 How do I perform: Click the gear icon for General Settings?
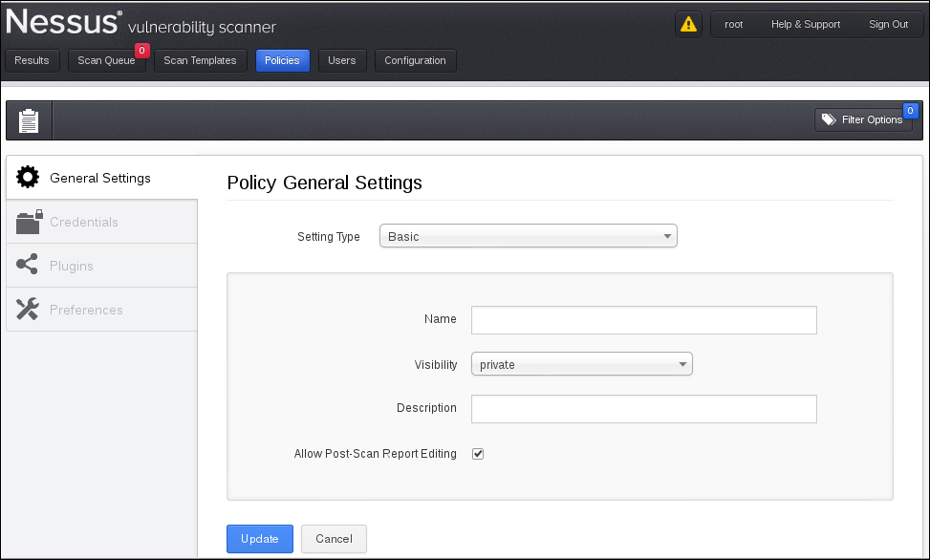tap(28, 177)
